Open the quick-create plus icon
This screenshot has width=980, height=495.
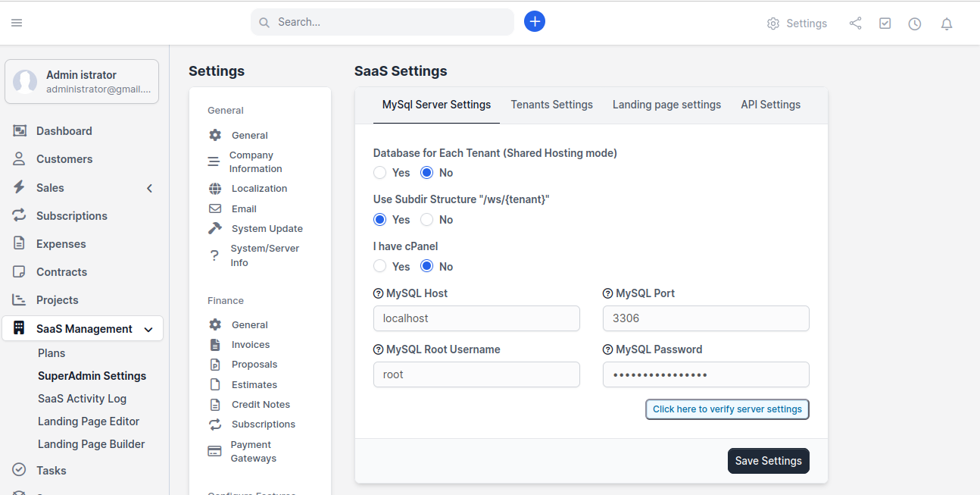tap(535, 21)
